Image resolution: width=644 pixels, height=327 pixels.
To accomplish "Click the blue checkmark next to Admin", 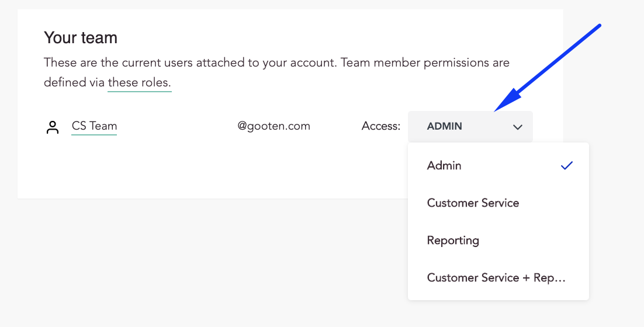I will pyautogui.click(x=566, y=166).
